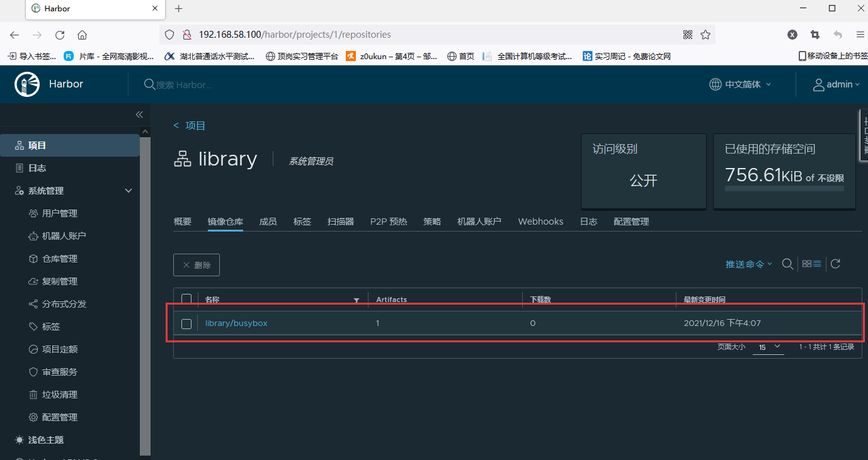Select all repositories via header checkbox

click(186, 299)
